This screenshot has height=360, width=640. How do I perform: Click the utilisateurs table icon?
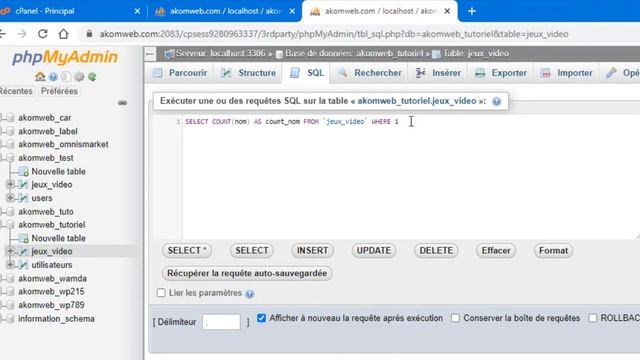[x=24, y=265]
